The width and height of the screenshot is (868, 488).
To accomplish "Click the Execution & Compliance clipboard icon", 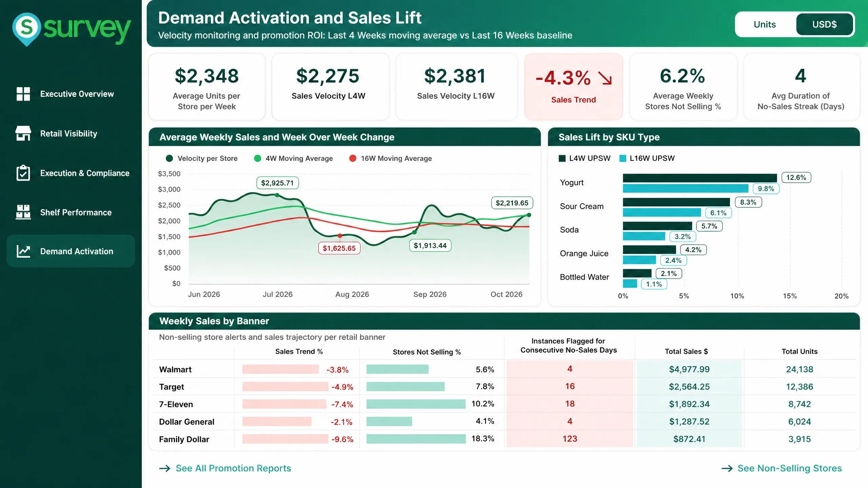I will pos(23,173).
